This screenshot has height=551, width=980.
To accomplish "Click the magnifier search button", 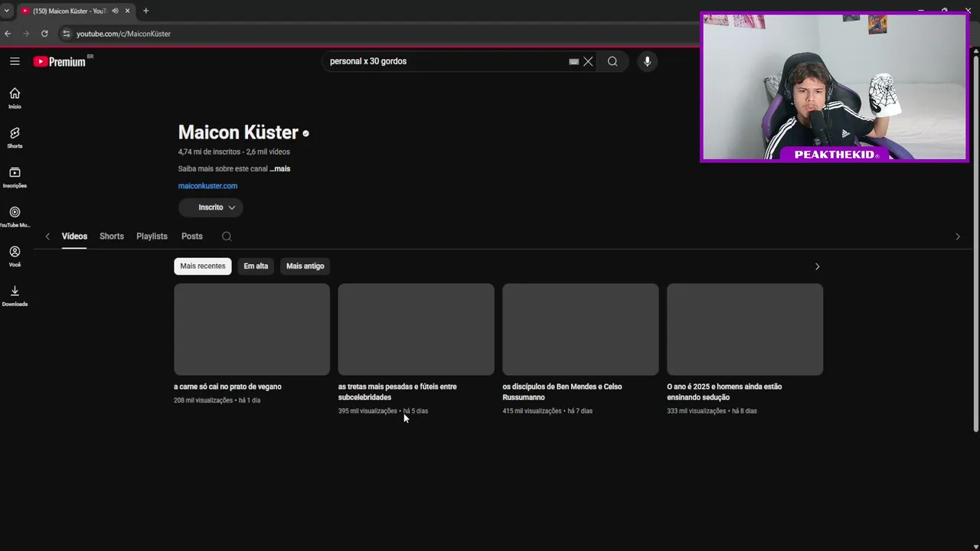I will (x=612, y=61).
